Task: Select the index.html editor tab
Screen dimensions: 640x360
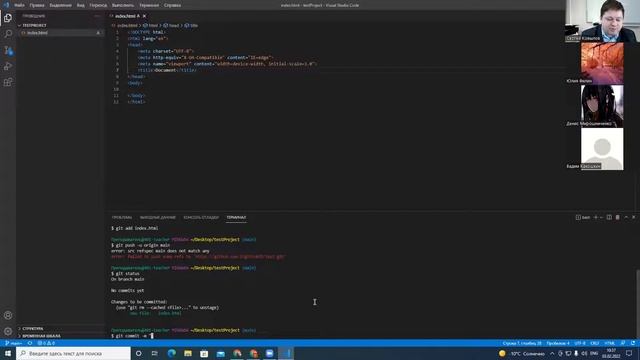Action: click(127, 16)
